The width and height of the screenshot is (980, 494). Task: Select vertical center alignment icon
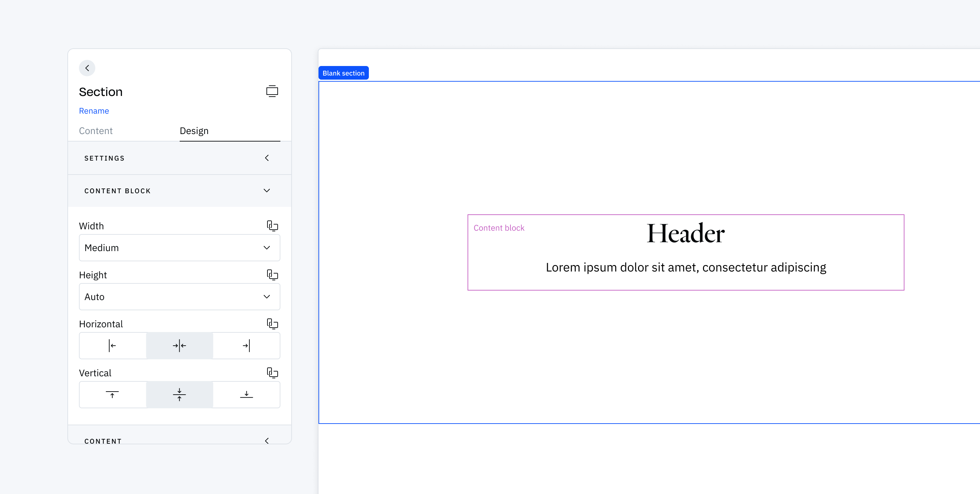(x=180, y=394)
